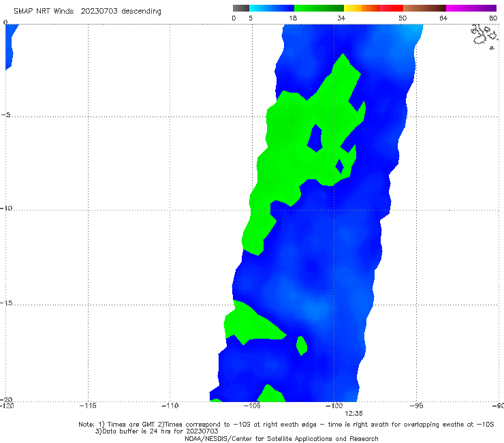Click the longitude label '-105'

[x=252, y=406]
